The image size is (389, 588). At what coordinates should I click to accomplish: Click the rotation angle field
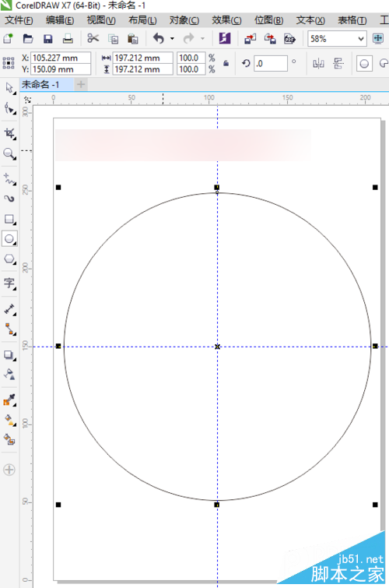(x=271, y=63)
